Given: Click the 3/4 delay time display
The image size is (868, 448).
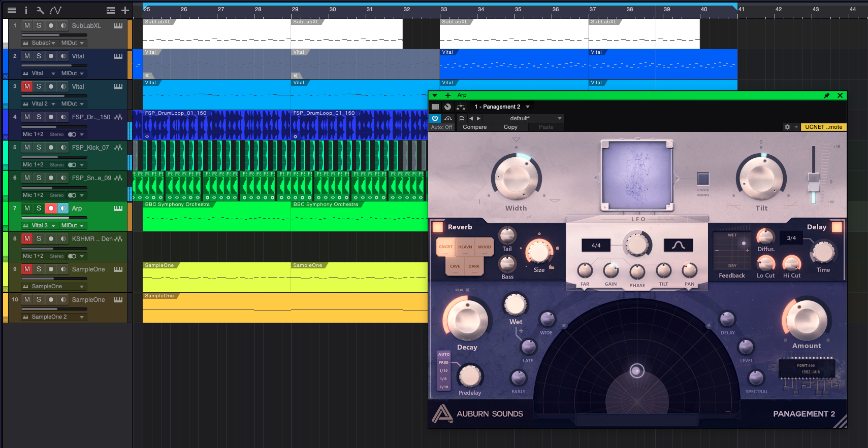Looking at the screenshot, I should (791, 238).
